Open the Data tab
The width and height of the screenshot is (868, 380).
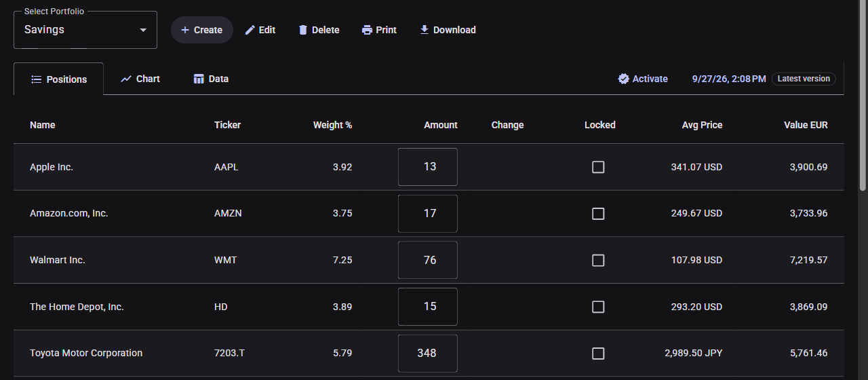point(211,79)
